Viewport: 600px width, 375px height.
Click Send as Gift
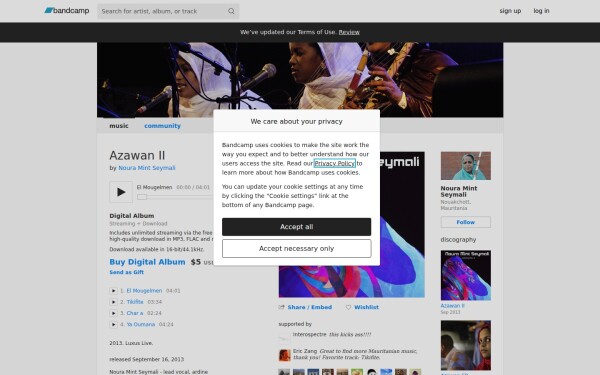tap(127, 272)
